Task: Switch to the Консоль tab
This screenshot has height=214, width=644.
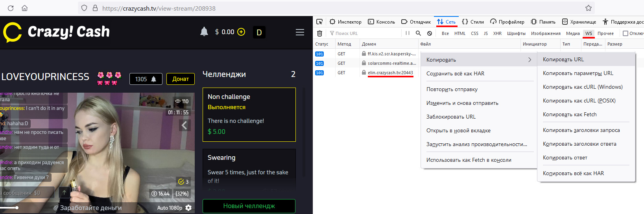Action: [x=381, y=22]
